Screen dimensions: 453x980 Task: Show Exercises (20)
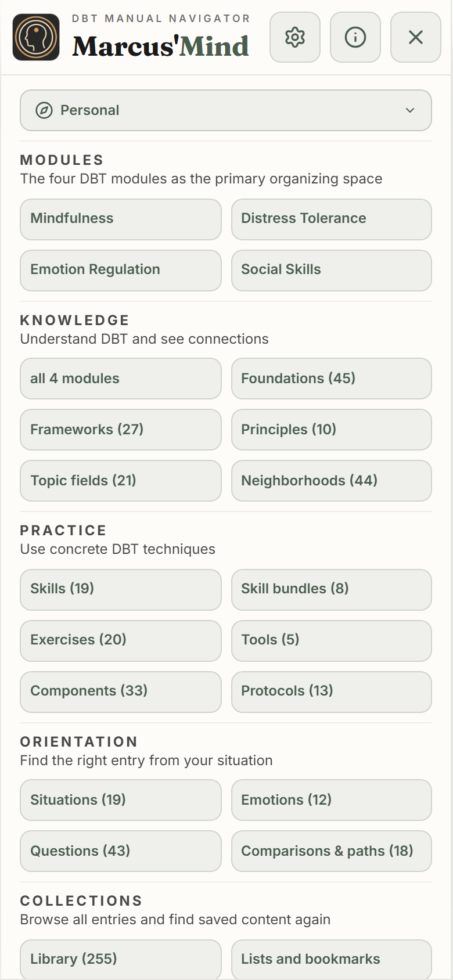click(121, 641)
